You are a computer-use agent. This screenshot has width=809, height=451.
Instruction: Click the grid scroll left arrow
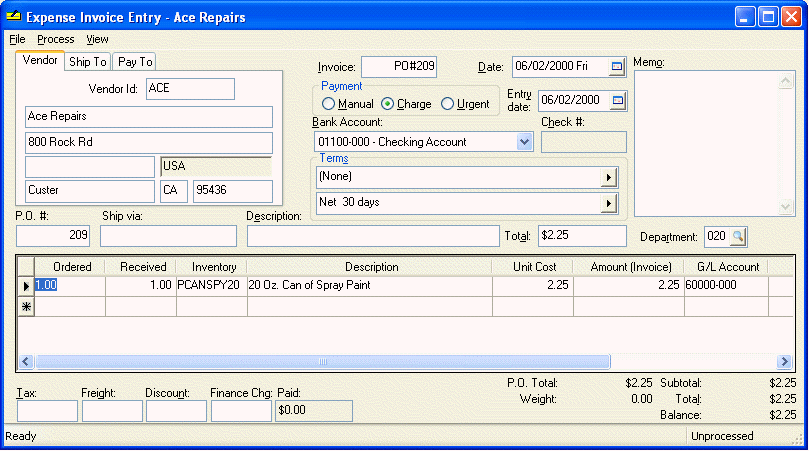pos(26,362)
